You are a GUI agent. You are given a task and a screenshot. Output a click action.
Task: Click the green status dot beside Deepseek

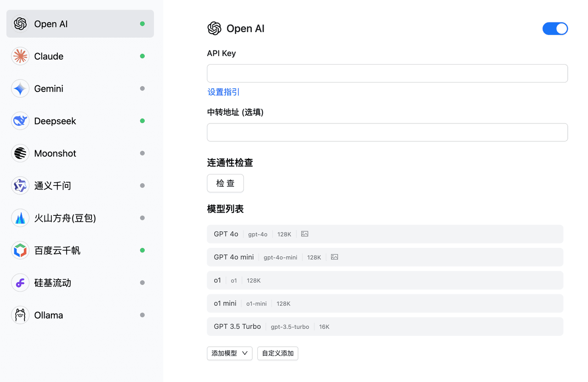tap(142, 121)
